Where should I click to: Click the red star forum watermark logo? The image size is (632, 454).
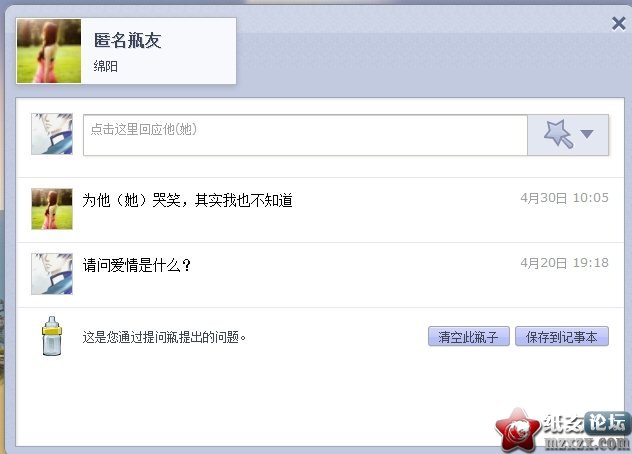[518, 430]
